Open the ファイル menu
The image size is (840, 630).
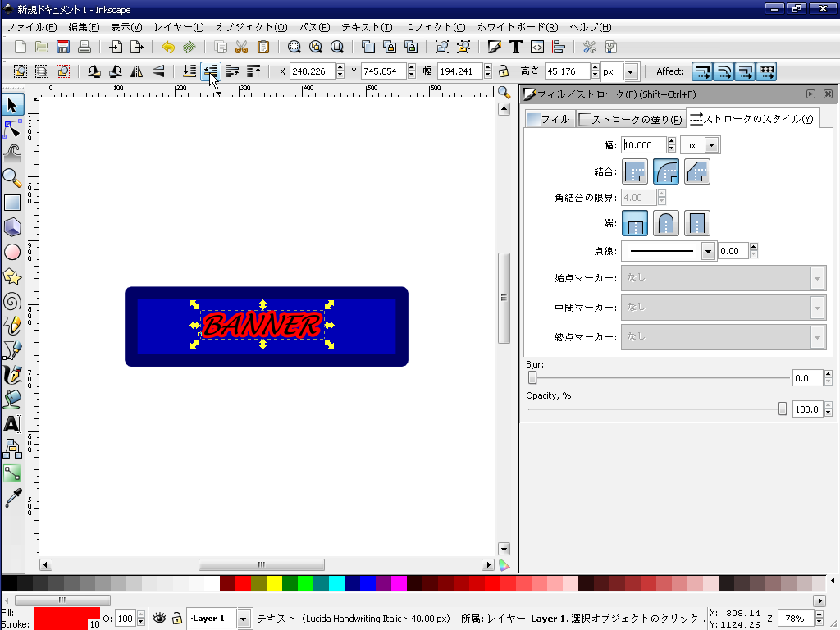tap(32, 27)
